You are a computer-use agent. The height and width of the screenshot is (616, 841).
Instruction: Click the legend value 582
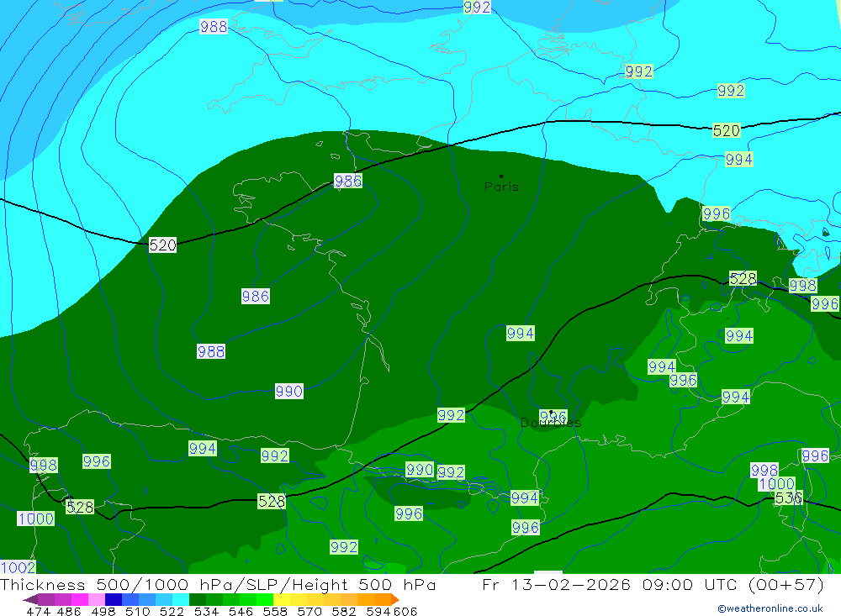pyautogui.click(x=344, y=611)
